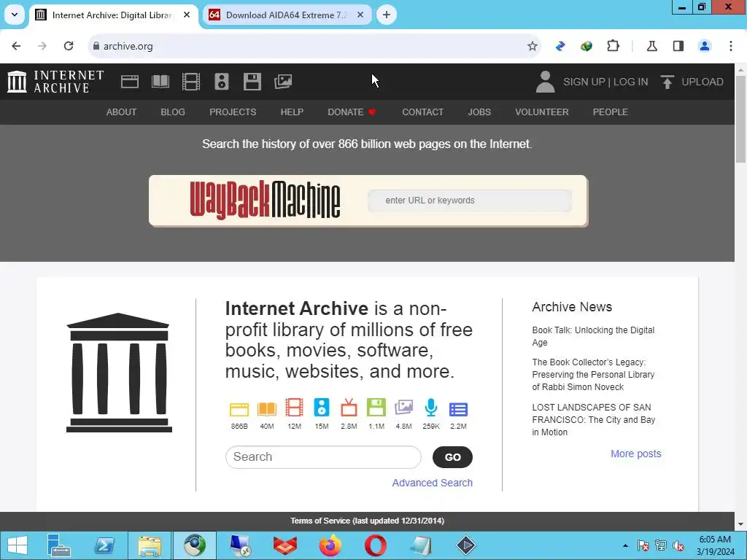Open the More posts link
Viewport: 747px width, 560px height.
(636, 454)
